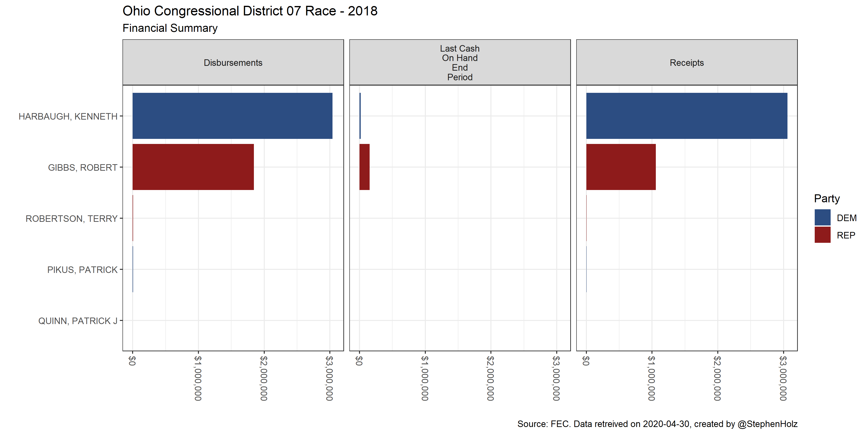Click Harbaugh's blue Disbursements bar

point(232,115)
